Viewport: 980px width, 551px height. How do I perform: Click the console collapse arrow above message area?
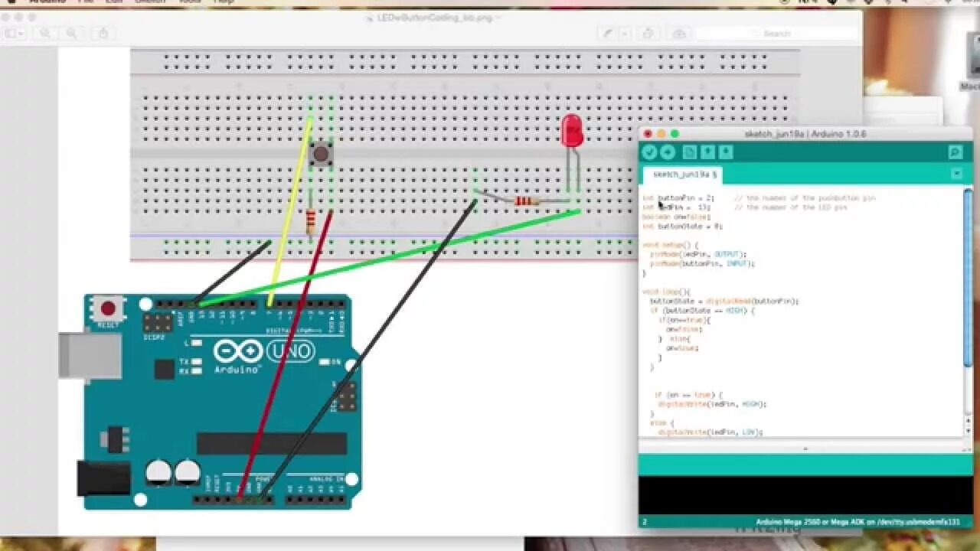(805, 448)
